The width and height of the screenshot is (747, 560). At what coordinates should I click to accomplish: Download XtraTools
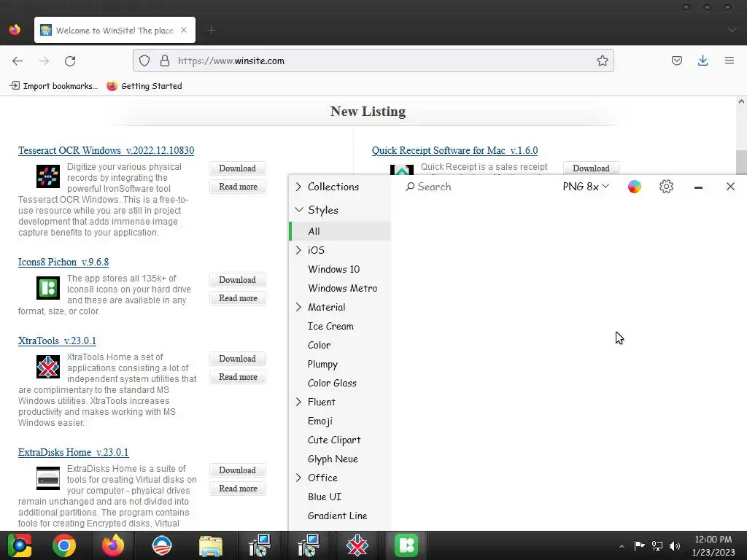237,359
